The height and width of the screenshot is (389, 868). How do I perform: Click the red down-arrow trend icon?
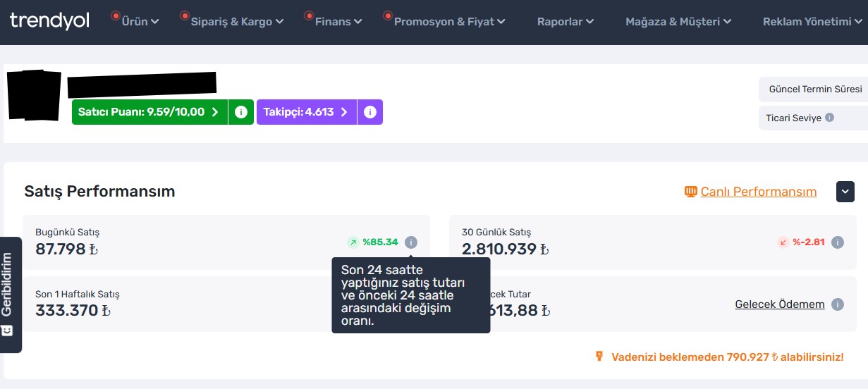pyautogui.click(x=783, y=242)
